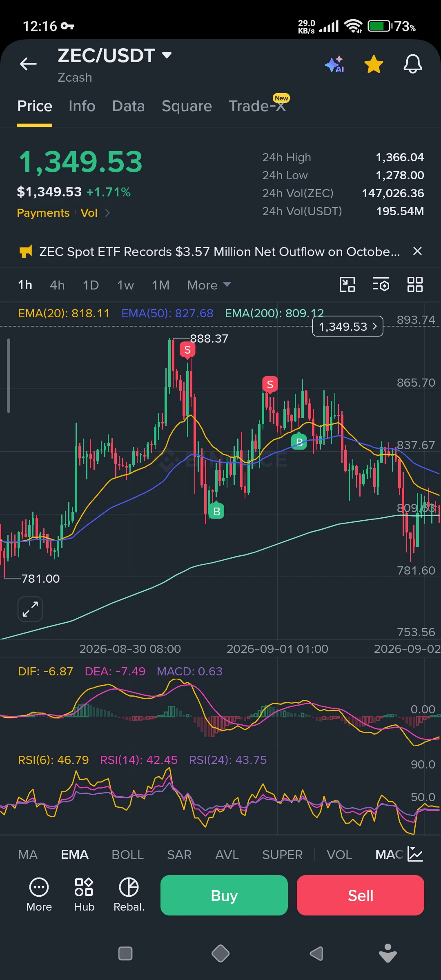Tap the Android home diamond button
This screenshot has height=980, width=441.
(x=220, y=954)
